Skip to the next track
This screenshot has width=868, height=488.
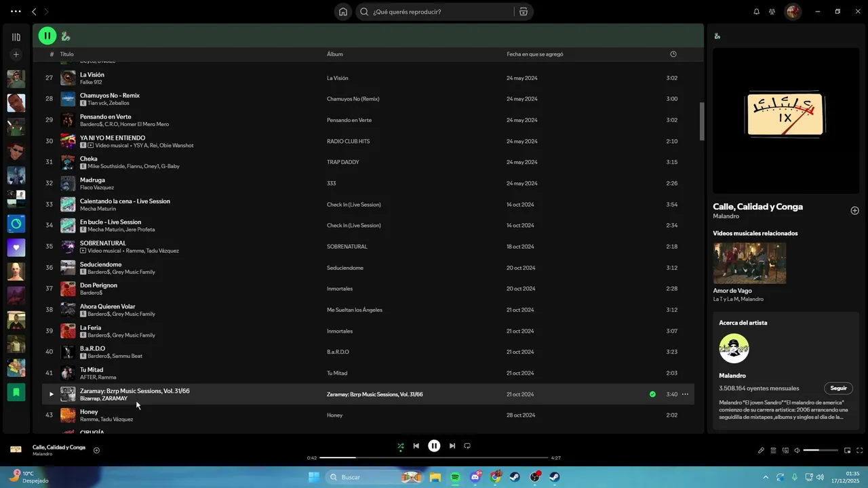coord(452,446)
